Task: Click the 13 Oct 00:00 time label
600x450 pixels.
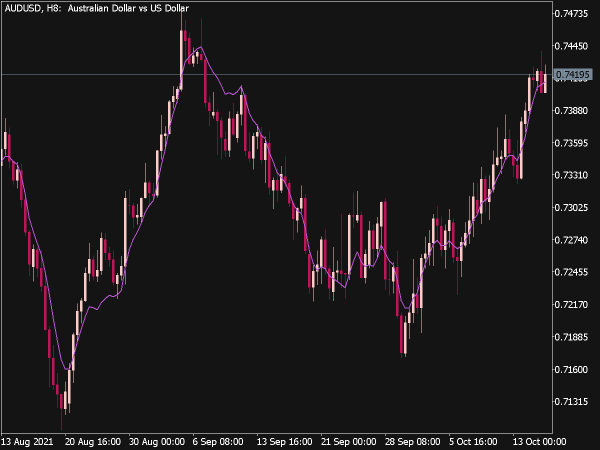Action: (539, 442)
